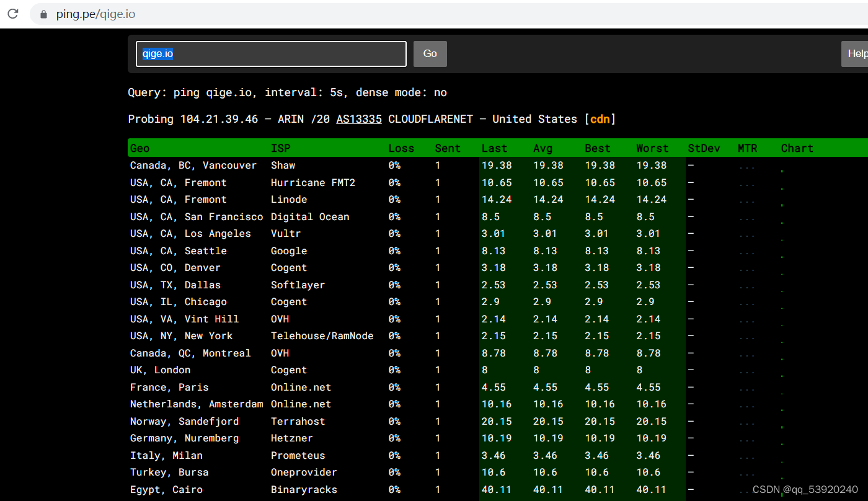Open MTR dots for the Paris row
868x501 pixels.
pyautogui.click(x=747, y=389)
